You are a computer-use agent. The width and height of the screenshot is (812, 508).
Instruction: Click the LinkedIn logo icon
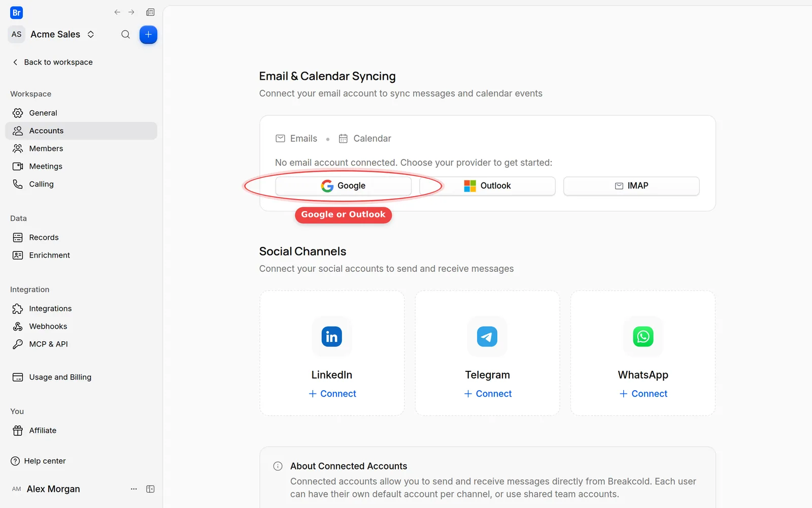(x=332, y=336)
